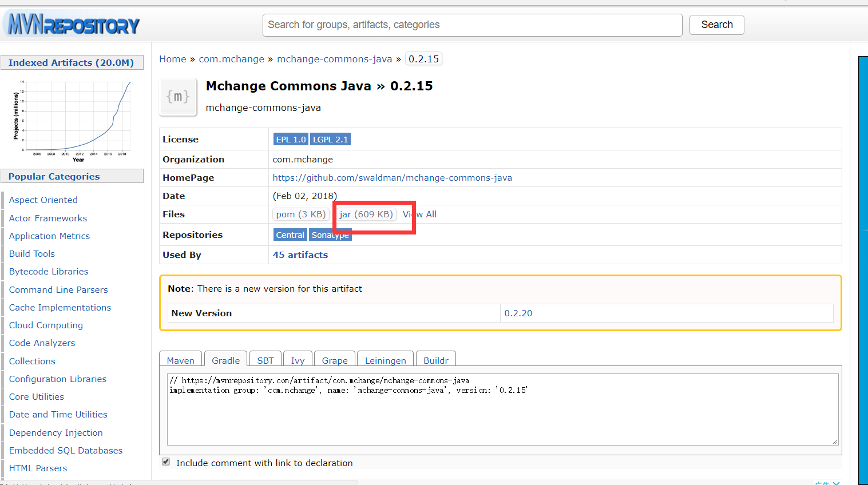The height and width of the screenshot is (485, 868).
Task: Switch to the Ivy tab
Action: (x=298, y=360)
